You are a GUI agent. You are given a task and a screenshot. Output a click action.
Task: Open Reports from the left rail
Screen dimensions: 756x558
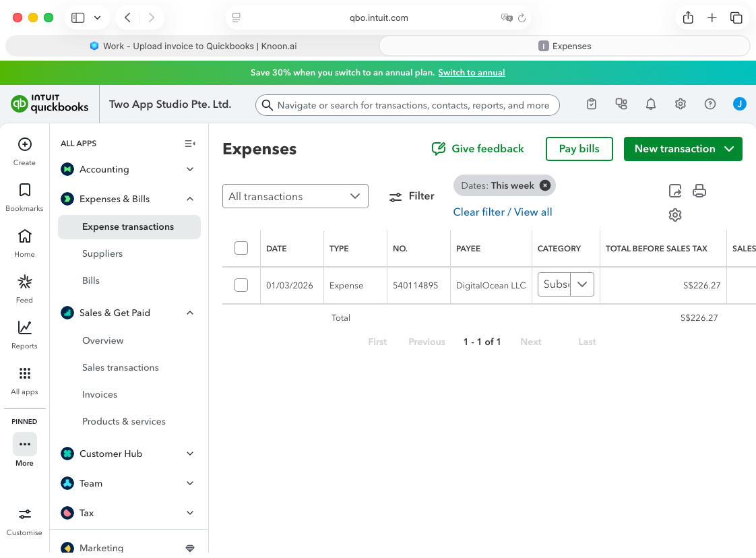click(x=24, y=328)
